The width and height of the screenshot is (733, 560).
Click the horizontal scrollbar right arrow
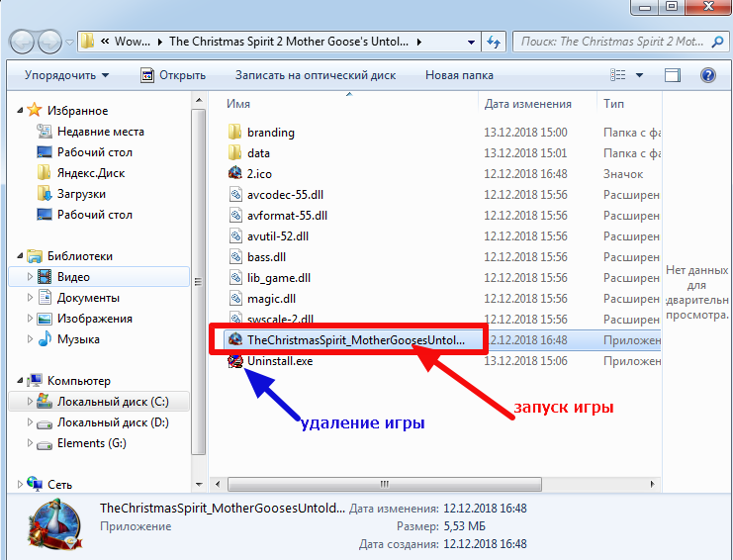click(653, 484)
